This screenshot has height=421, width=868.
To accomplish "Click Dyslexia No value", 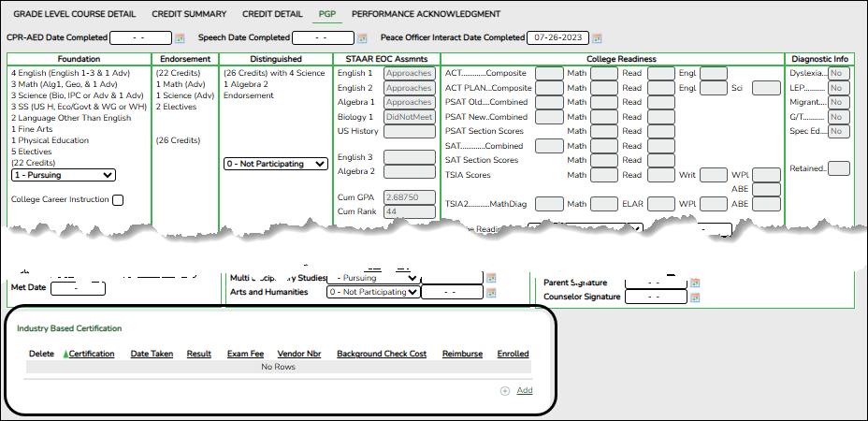I will click(839, 73).
